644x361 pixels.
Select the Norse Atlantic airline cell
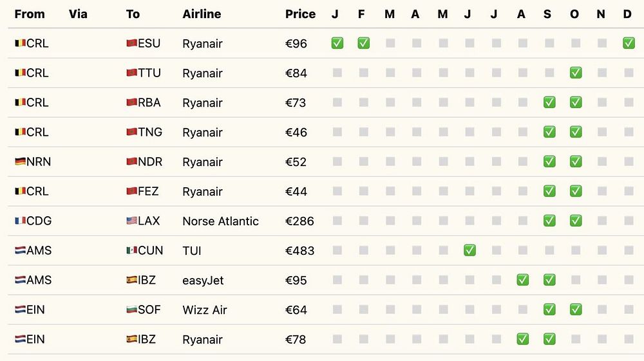pos(220,221)
